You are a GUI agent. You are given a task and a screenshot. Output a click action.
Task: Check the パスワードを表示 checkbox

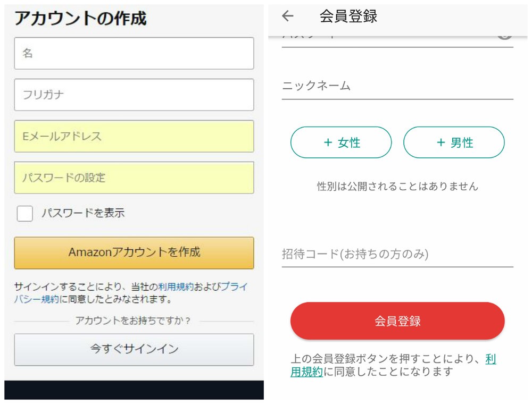tap(24, 213)
